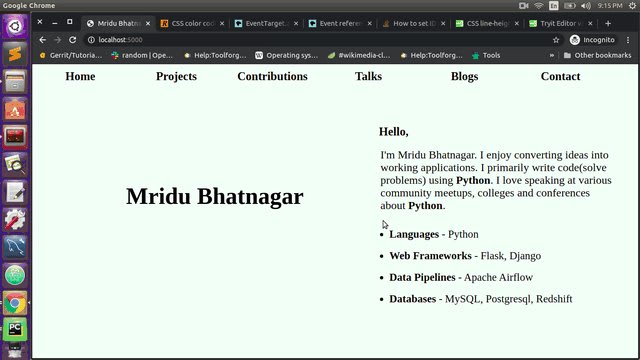Close the EventTarget tab
Viewport: 640px width, 360px height.
pos(296,23)
